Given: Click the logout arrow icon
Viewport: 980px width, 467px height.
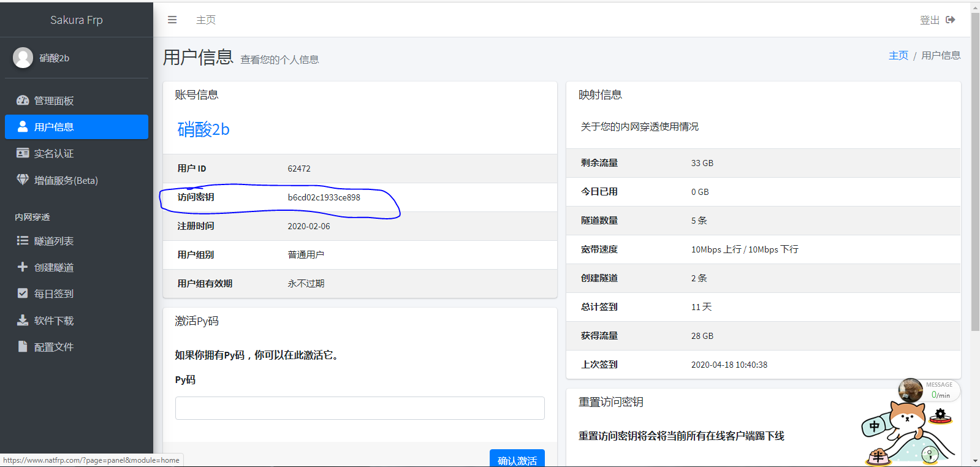Looking at the screenshot, I should [x=951, y=20].
